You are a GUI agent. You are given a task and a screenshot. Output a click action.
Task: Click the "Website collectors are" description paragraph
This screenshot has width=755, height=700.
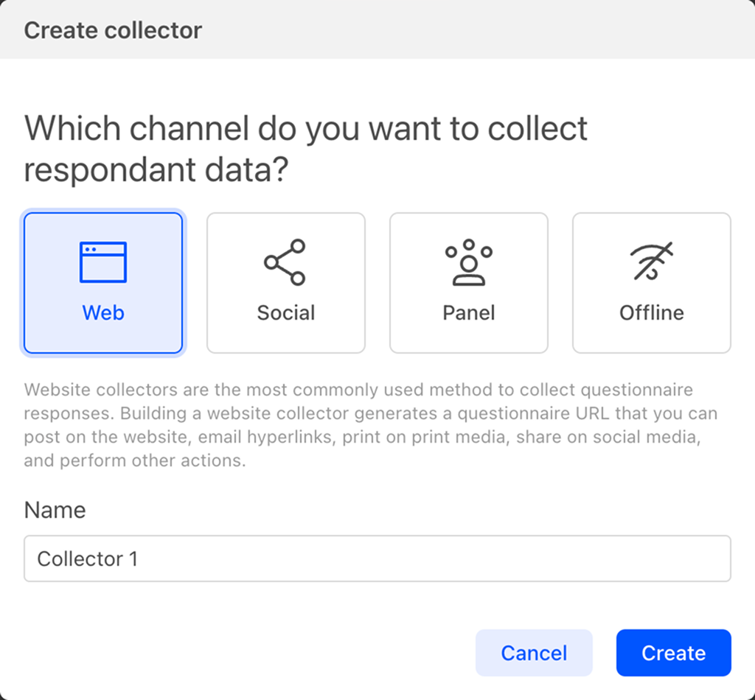(371, 425)
